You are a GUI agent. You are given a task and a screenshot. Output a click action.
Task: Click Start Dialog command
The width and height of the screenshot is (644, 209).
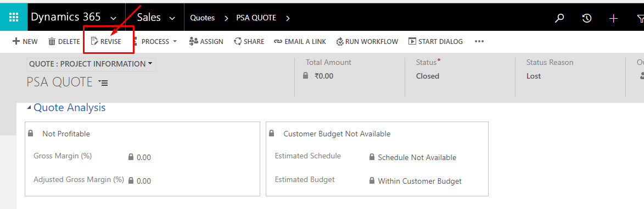click(435, 42)
